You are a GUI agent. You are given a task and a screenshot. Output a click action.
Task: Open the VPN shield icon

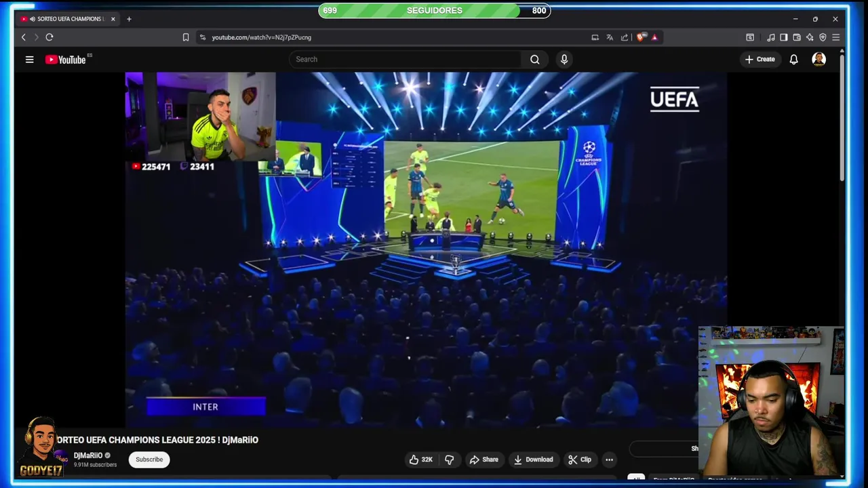click(823, 37)
